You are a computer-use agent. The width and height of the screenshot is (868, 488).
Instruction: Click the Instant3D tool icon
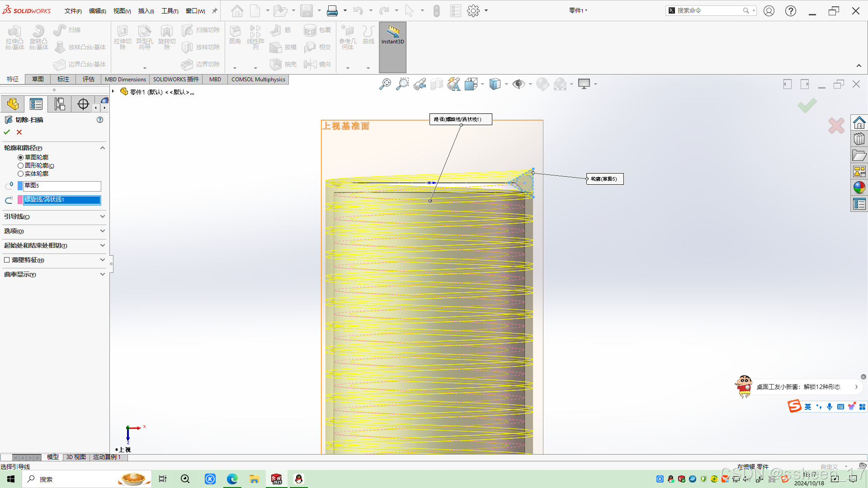point(392,32)
